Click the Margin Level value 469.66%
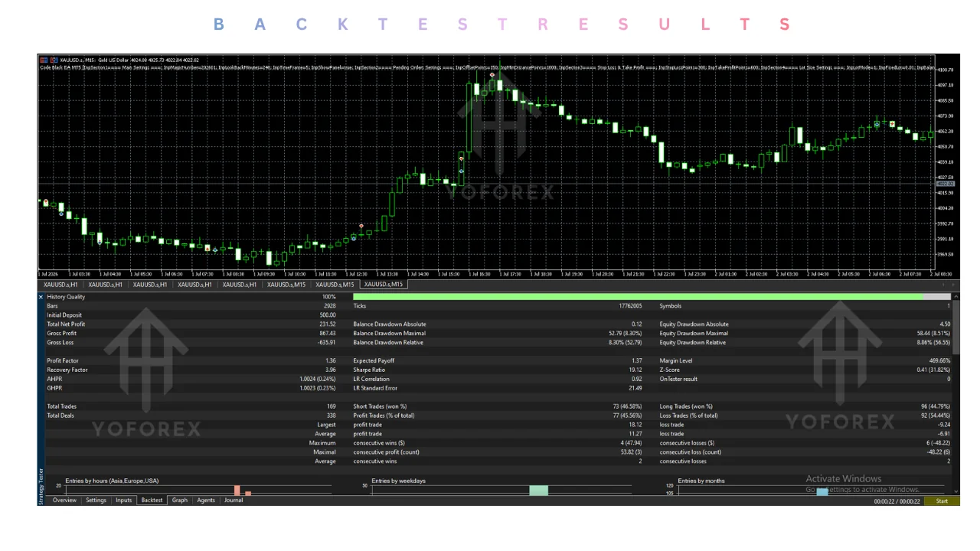The width and height of the screenshot is (980, 551). 939,360
